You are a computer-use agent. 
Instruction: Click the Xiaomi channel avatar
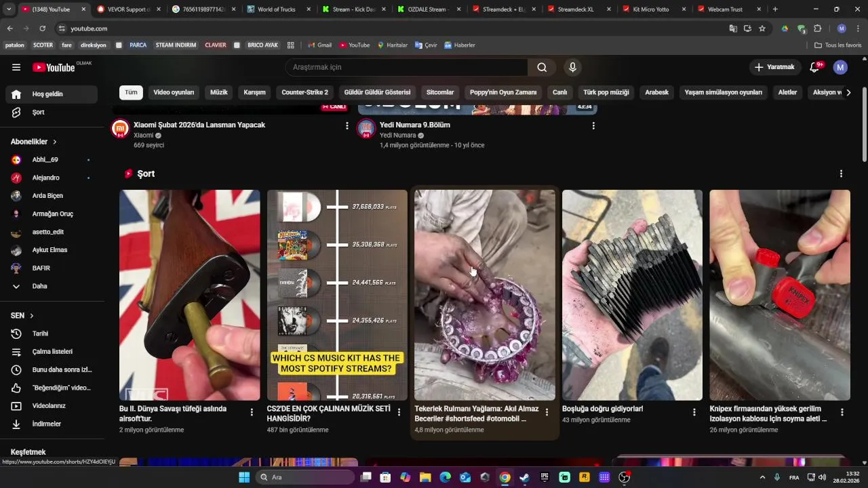coord(120,129)
